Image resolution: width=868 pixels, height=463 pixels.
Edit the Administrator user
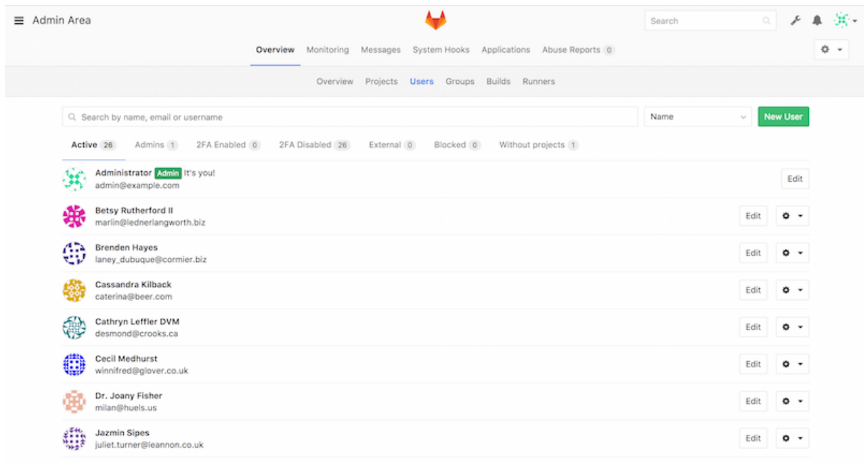[795, 179]
